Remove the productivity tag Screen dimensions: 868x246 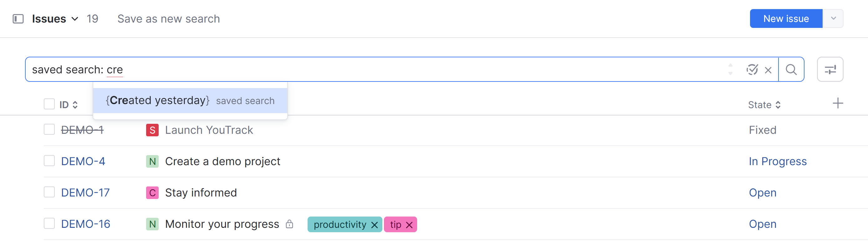(x=374, y=225)
